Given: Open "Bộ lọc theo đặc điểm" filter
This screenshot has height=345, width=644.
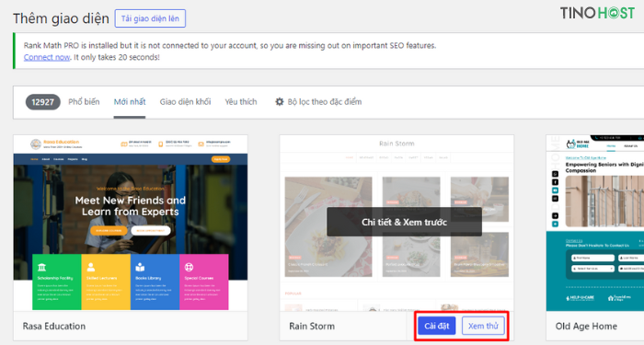Looking at the screenshot, I should [325, 102].
